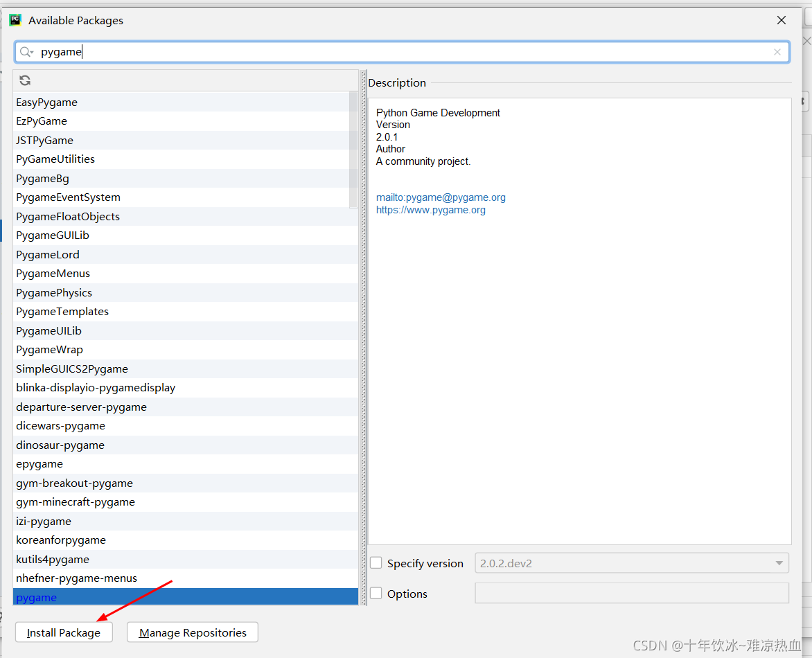
Task: Select the highlighted pygame package row
Action: coord(186,597)
